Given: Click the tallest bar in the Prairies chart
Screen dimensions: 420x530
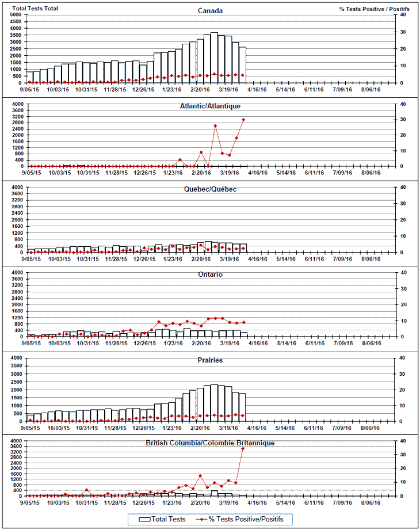Looking at the screenshot, I should click(x=214, y=402).
